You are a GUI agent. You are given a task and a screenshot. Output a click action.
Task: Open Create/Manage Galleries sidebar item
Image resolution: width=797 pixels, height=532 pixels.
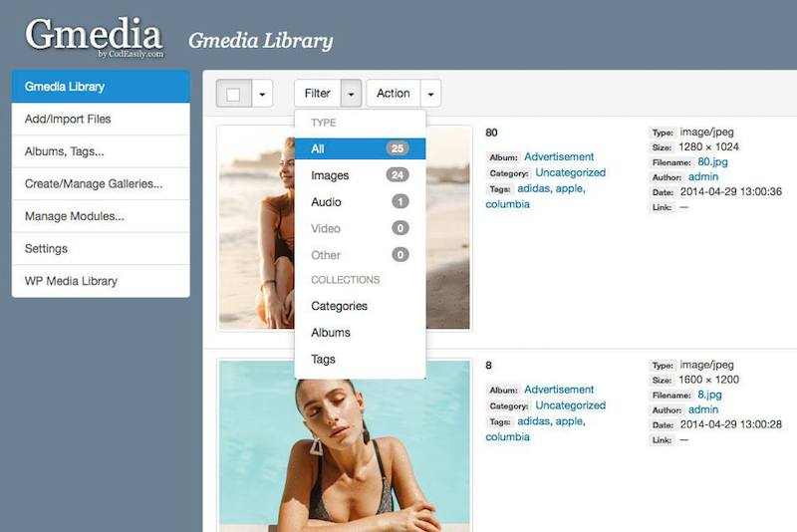(x=101, y=184)
